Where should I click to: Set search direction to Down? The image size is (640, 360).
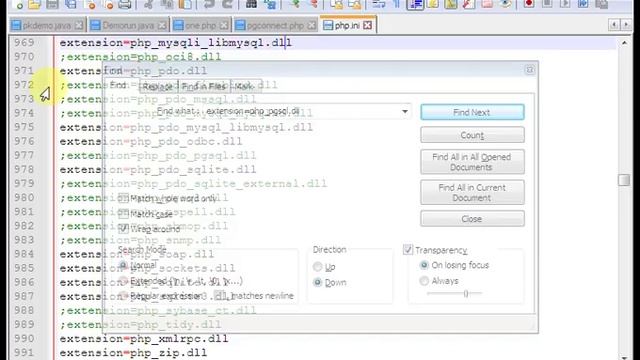click(x=318, y=282)
